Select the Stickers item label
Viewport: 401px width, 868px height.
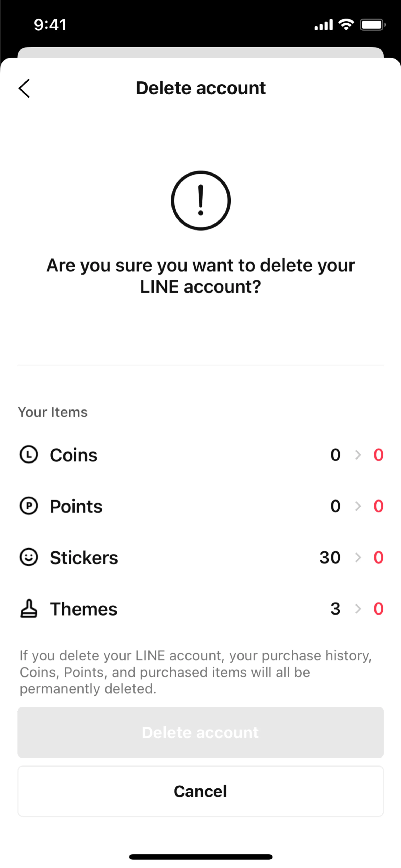pos(84,558)
